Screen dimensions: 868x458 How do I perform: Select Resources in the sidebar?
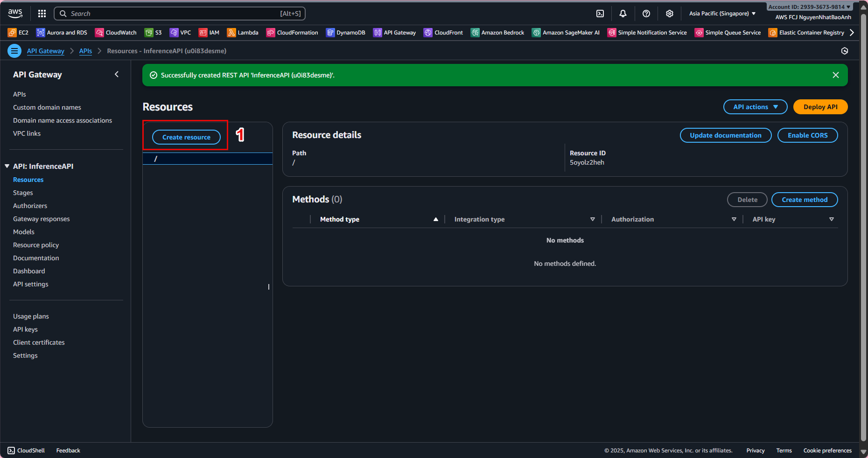click(x=28, y=180)
